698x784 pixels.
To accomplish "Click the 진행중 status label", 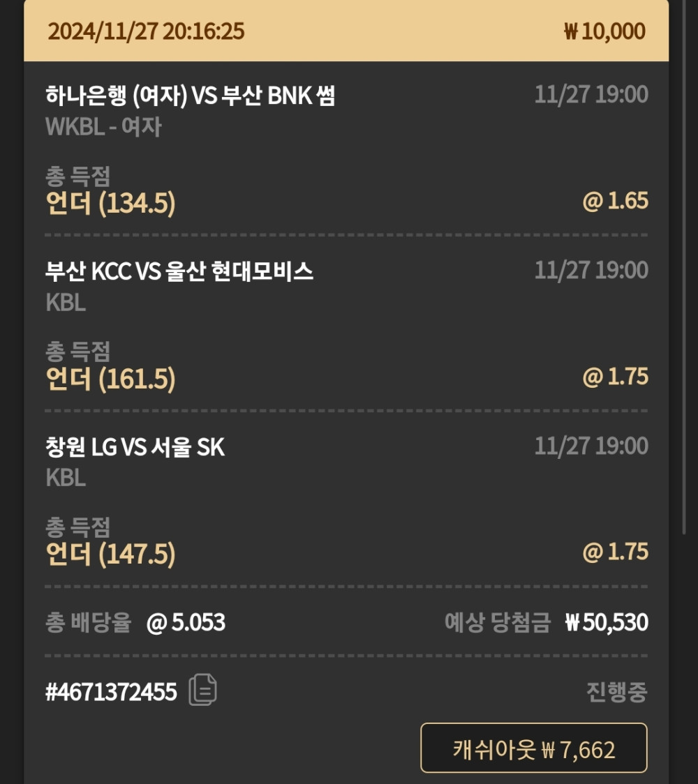I will (616, 692).
